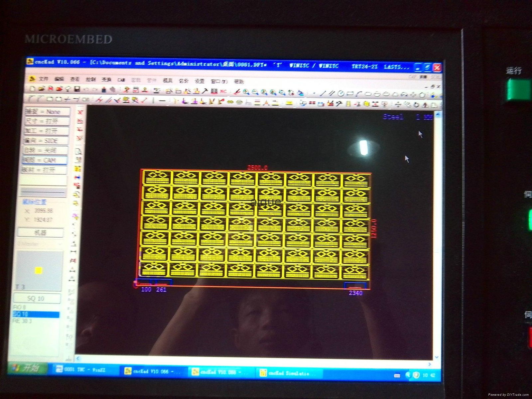Click the Zoom In magnifier icon
Screen dimensions: 532x399
pos(246,92)
